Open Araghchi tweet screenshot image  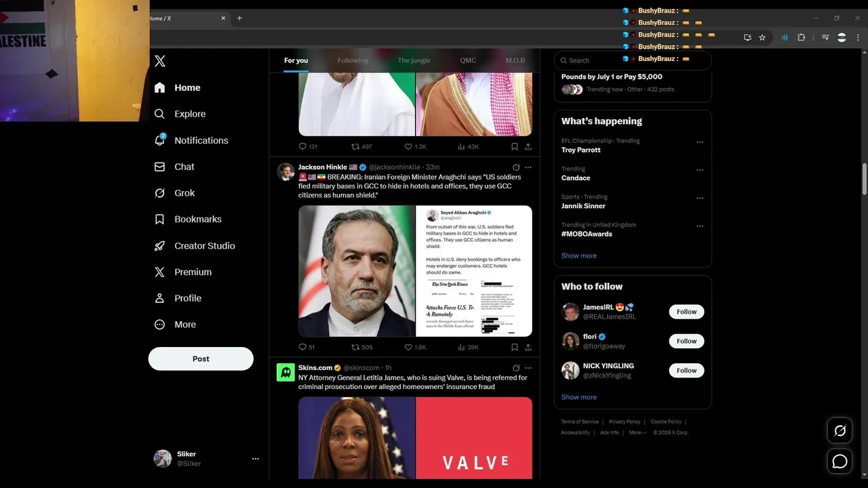tap(474, 271)
